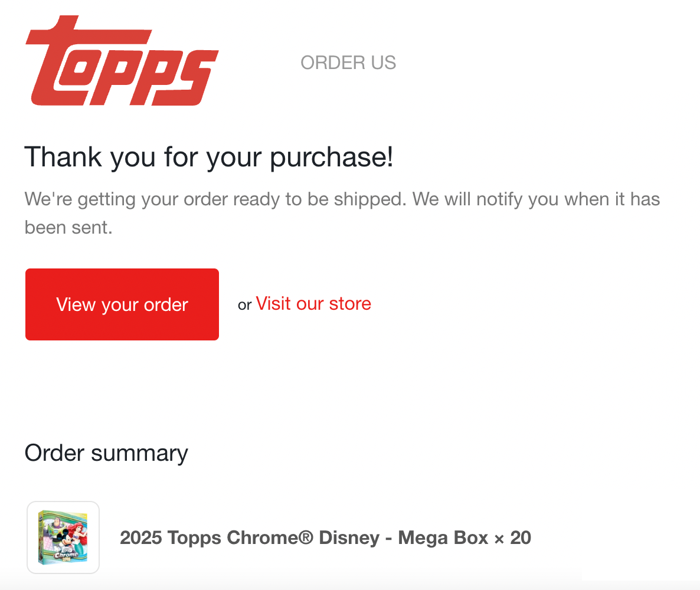
Task: Click the Order summary heading
Action: (106, 454)
